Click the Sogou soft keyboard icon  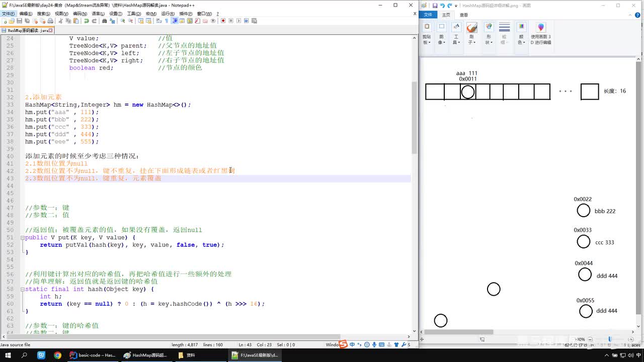(x=381, y=345)
